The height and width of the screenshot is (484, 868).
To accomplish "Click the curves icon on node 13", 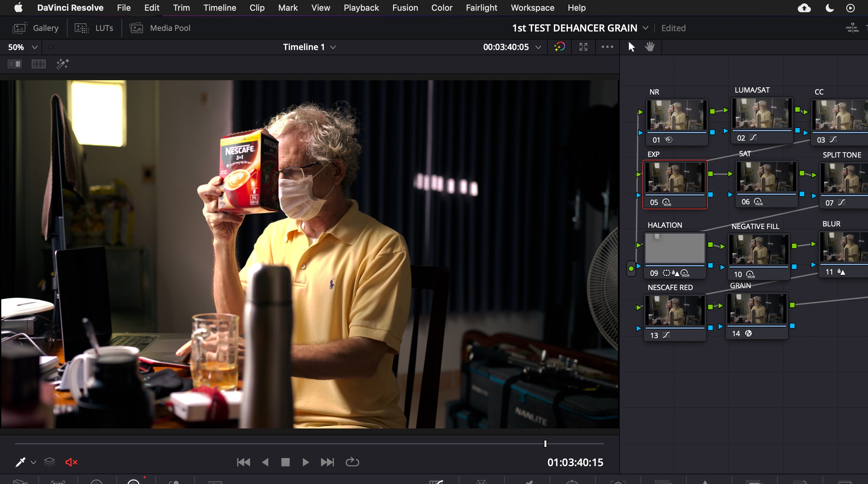I will pos(666,335).
